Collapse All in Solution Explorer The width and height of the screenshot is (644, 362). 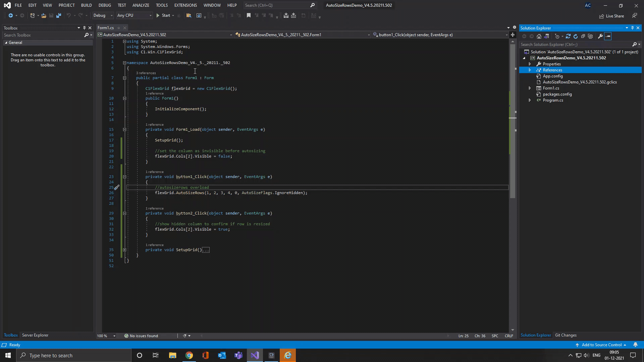pos(583,36)
